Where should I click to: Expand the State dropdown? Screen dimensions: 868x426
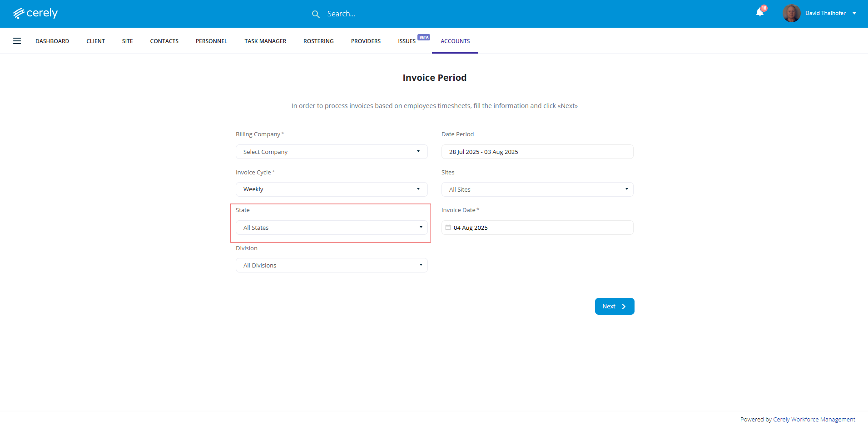[332, 228]
